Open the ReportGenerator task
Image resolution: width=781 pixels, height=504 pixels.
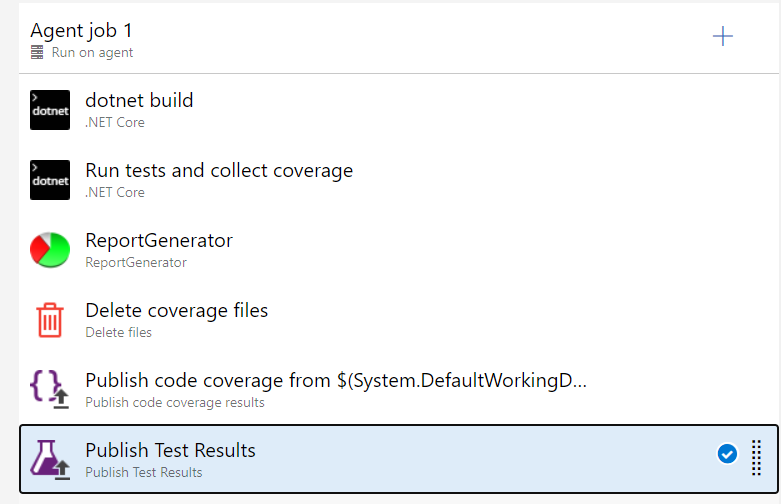point(159,241)
